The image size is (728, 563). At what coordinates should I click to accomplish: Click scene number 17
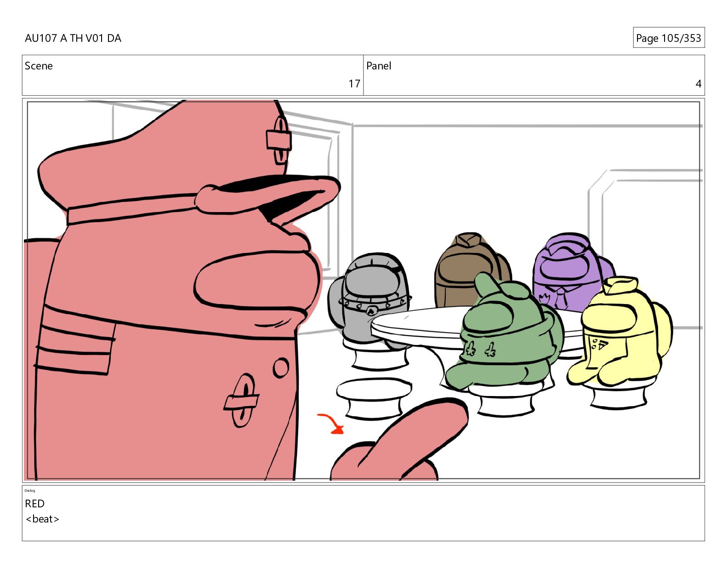pyautogui.click(x=354, y=84)
